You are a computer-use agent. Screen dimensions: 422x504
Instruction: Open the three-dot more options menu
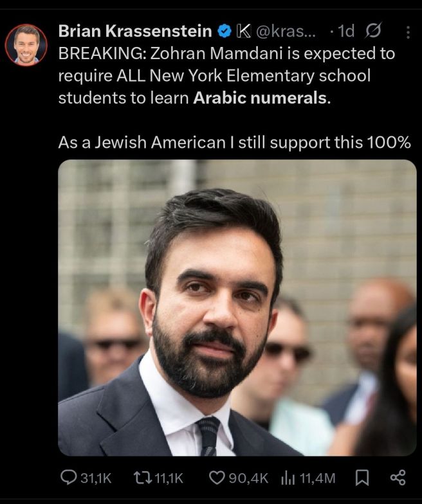click(408, 32)
